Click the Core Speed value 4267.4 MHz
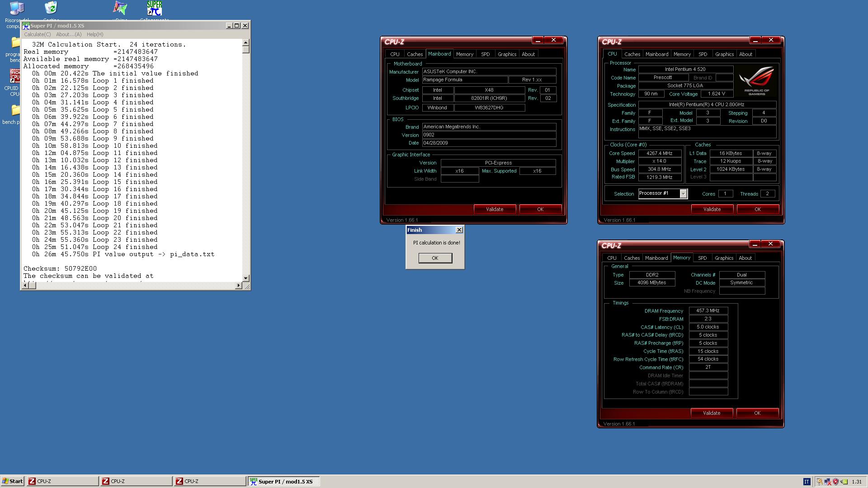Viewport: 868px width, 488px height. (660, 153)
